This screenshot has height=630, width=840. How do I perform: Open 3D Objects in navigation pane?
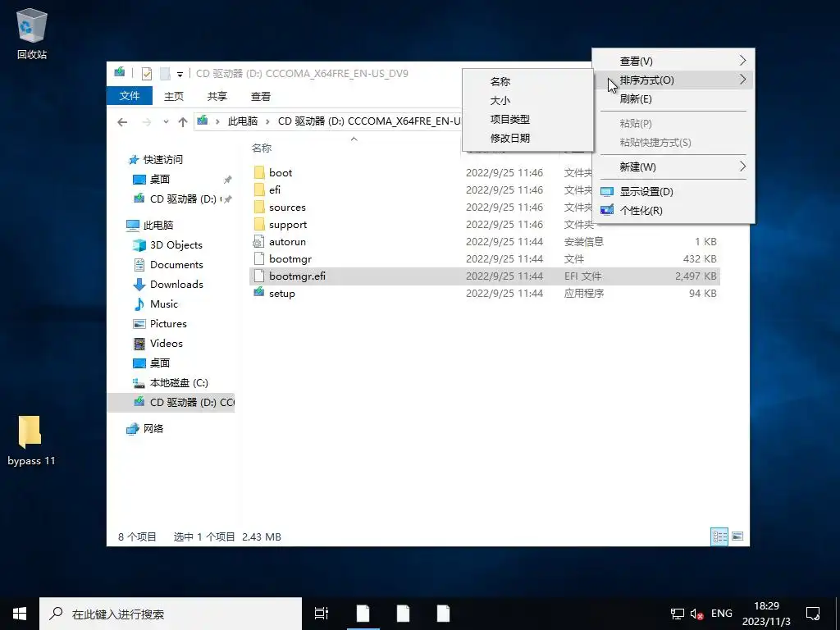click(x=176, y=244)
